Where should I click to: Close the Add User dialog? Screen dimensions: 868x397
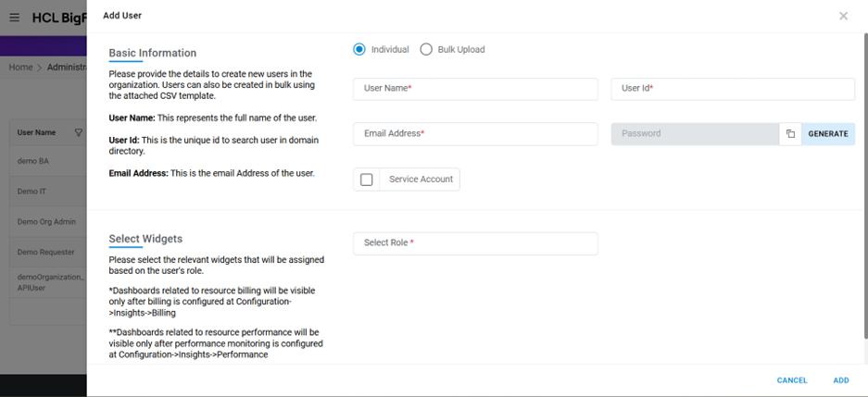(x=843, y=16)
